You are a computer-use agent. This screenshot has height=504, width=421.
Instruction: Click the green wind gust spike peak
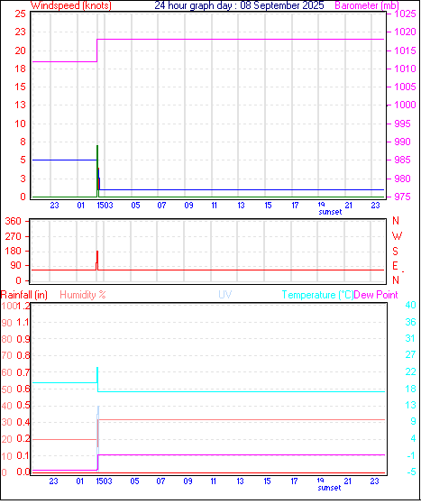click(x=97, y=146)
